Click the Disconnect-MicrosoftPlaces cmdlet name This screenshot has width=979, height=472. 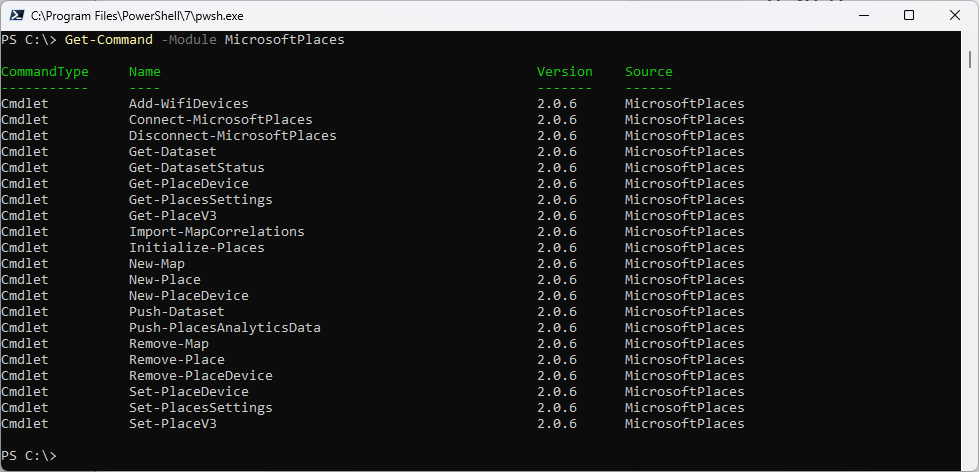232,135
